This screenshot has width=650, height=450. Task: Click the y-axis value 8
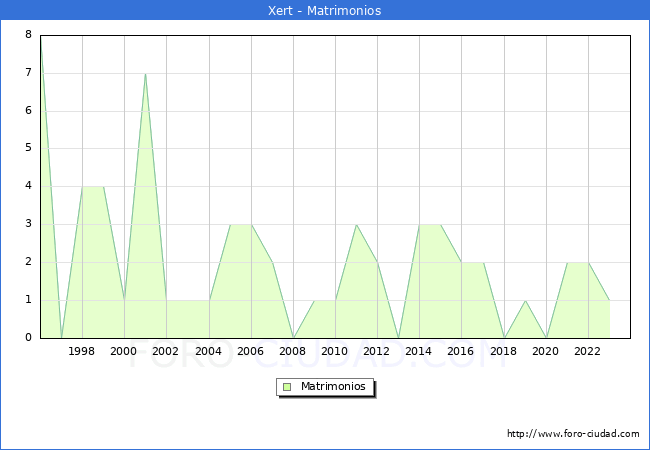pos(28,34)
